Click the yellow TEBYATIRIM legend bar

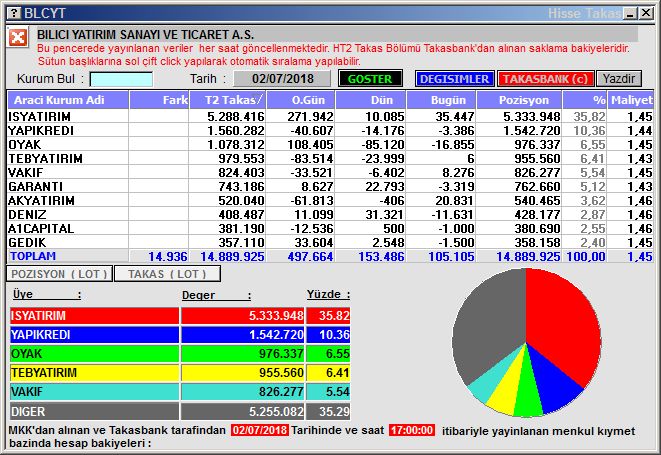[x=94, y=372]
